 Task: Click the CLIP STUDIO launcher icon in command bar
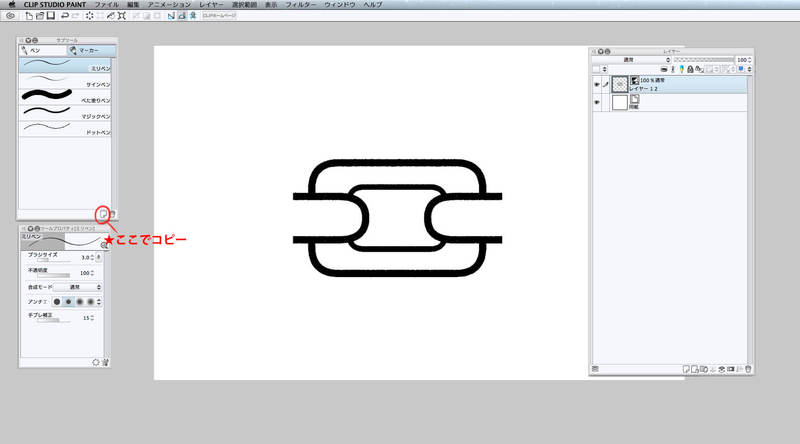10,16
